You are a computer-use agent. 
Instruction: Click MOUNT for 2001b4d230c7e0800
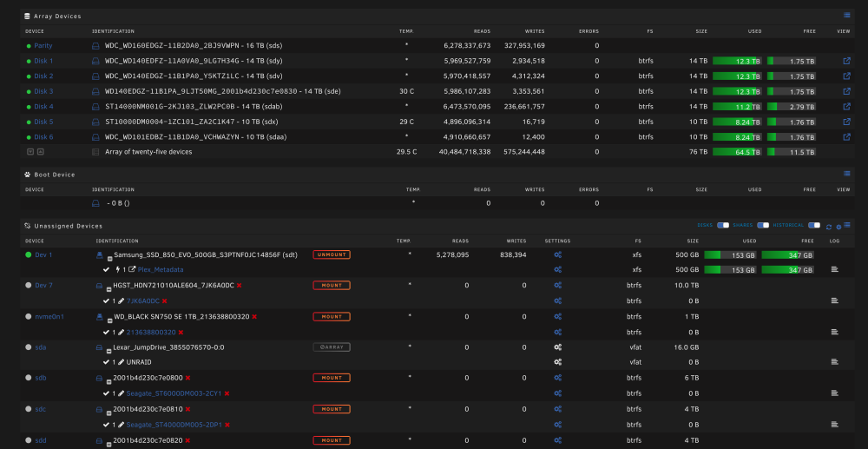coord(332,378)
